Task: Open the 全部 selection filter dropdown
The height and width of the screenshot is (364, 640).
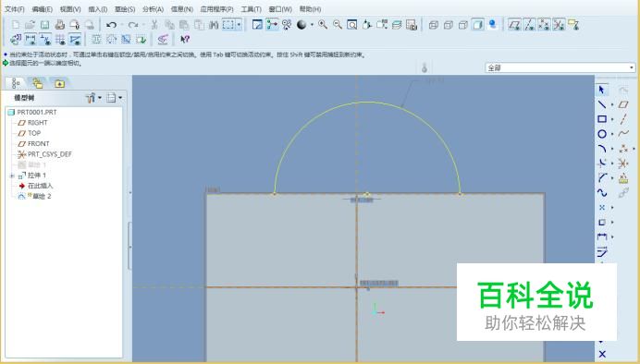Action: [x=560, y=67]
